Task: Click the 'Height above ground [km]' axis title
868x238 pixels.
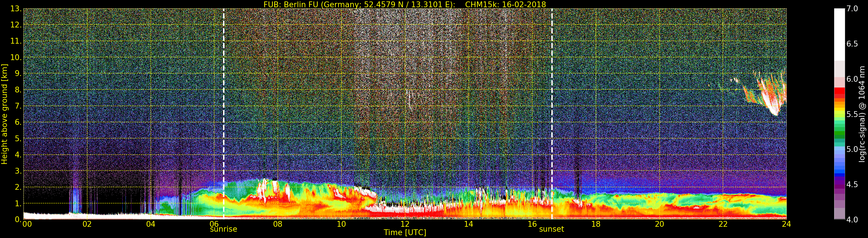Action: pyautogui.click(x=4, y=114)
